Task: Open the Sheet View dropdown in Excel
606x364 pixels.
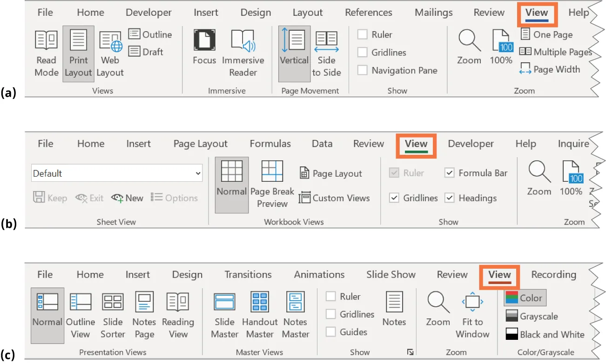Action: [199, 172]
